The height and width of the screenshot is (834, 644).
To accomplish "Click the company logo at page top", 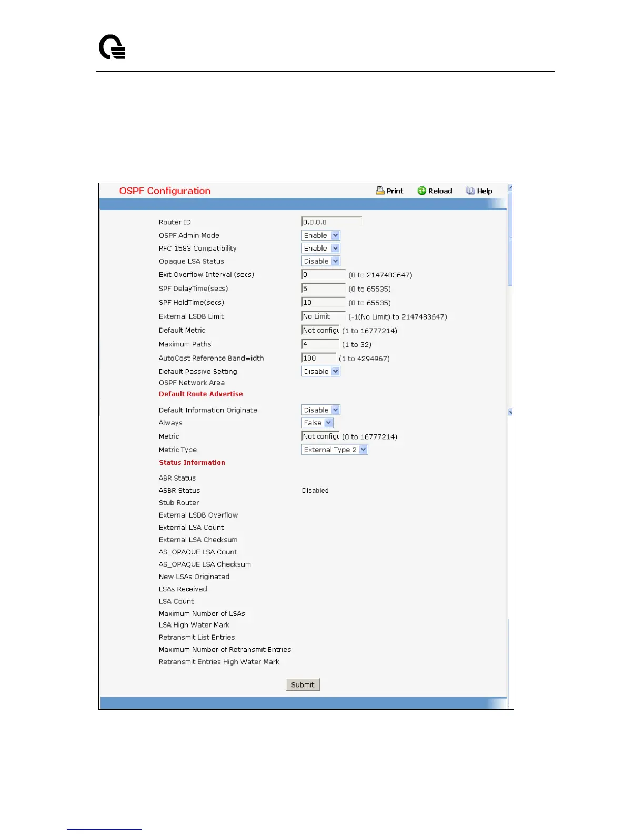I will point(112,47).
